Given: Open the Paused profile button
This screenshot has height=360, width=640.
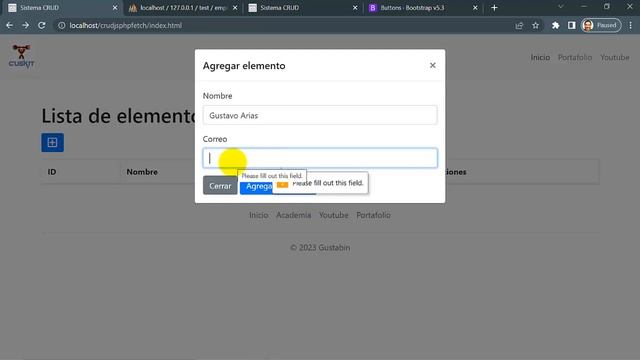Looking at the screenshot, I should (x=601, y=25).
